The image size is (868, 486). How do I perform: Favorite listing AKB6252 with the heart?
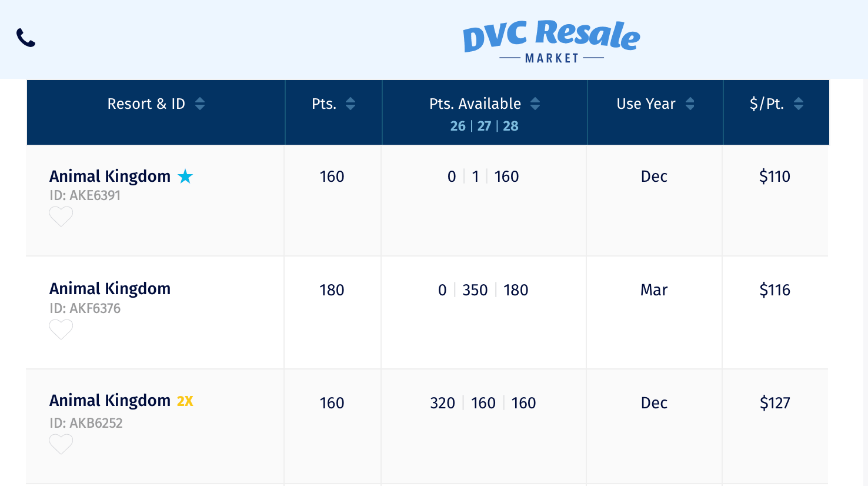(x=61, y=444)
